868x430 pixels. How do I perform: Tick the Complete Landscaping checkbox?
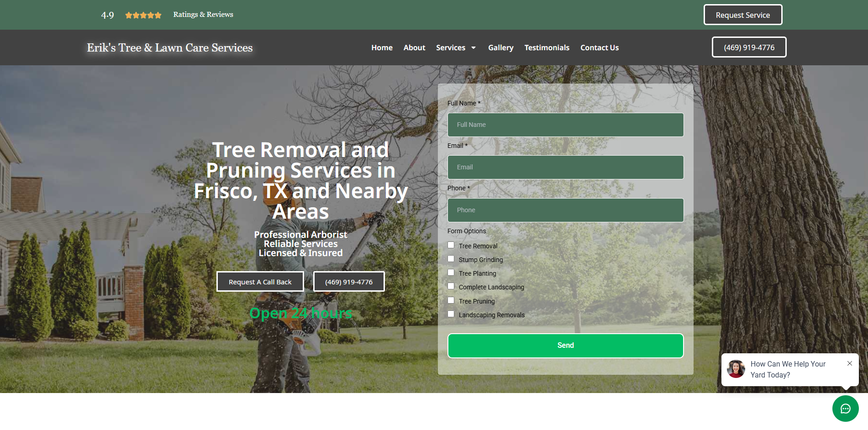451,286
